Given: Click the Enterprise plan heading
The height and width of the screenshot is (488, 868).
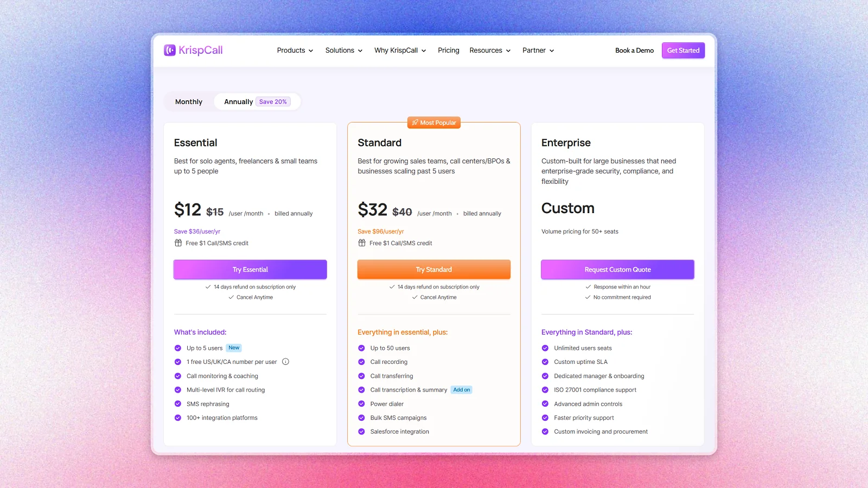Looking at the screenshot, I should [566, 143].
